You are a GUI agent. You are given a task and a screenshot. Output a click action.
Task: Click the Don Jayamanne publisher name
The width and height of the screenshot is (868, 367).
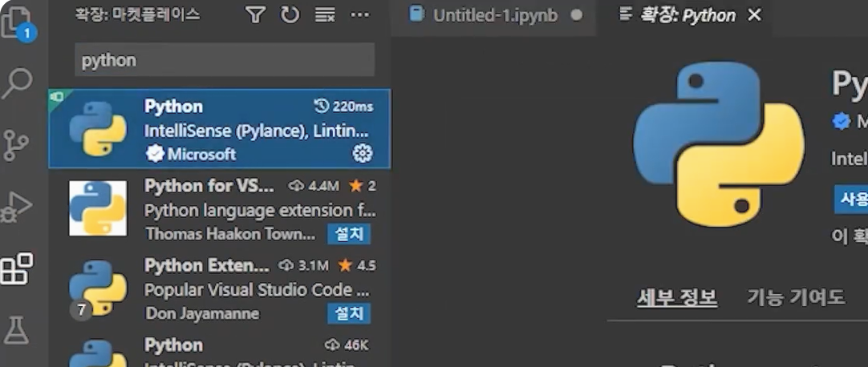coord(203,314)
